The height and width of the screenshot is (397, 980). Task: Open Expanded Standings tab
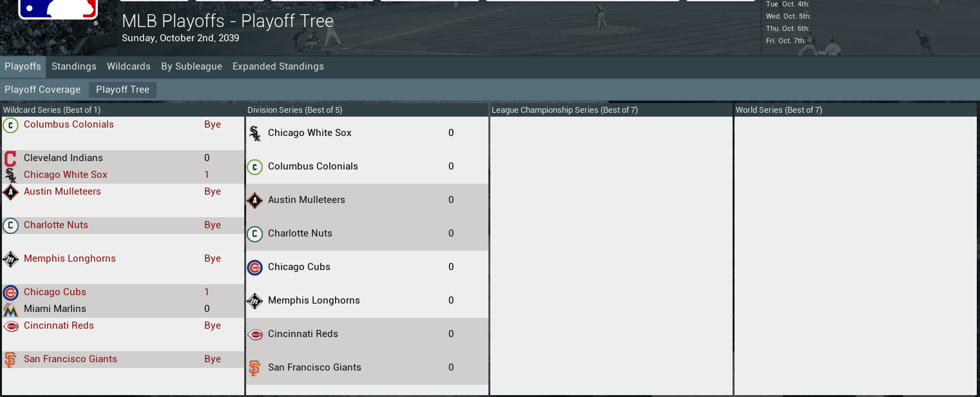click(278, 66)
